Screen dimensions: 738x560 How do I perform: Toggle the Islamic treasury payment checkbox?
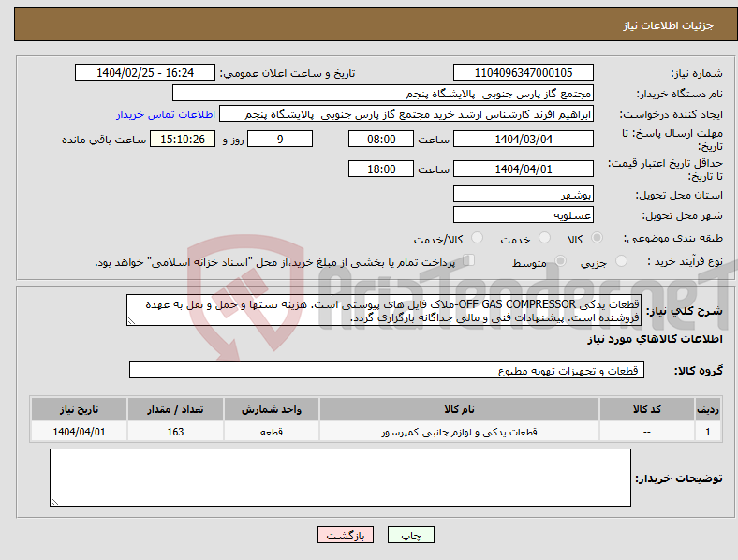[468, 260]
